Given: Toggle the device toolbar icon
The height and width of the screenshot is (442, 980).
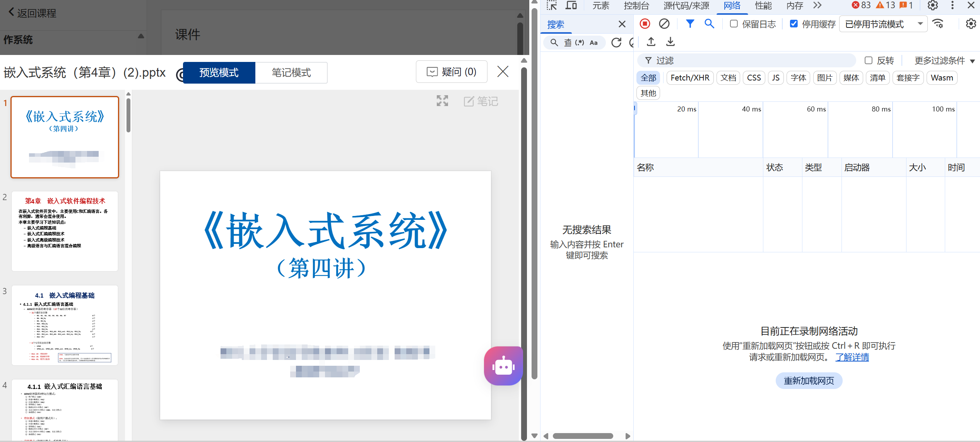Looking at the screenshot, I should click(x=571, y=5).
